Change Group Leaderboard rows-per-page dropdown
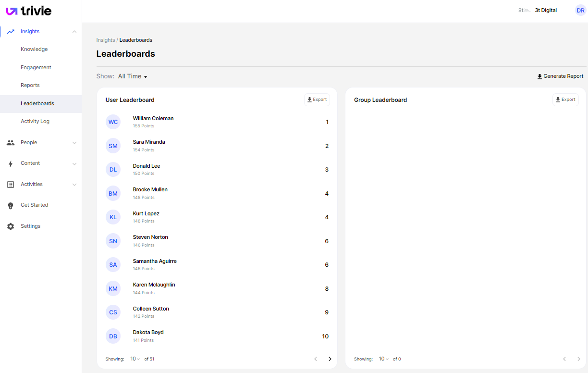This screenshot has height=373, width=588. (383, 359)
